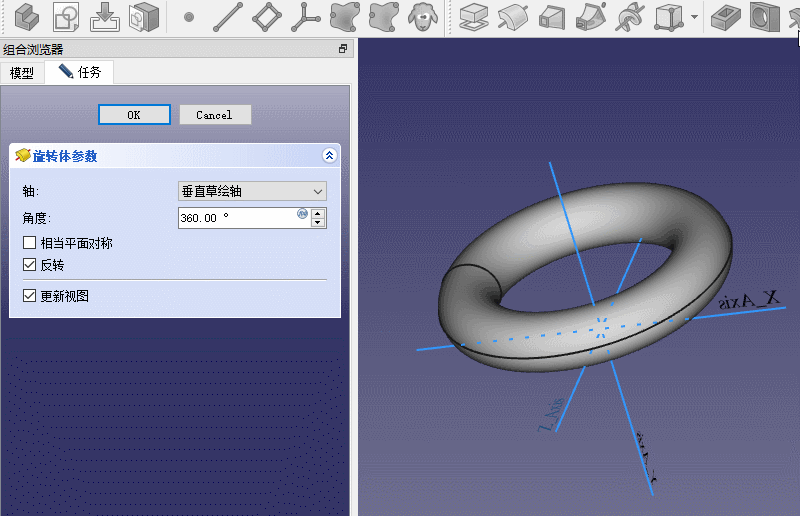The height and width of the screenshot is (516, 800).
Task: Select the datum plane tool
Action: pos(266,17)
